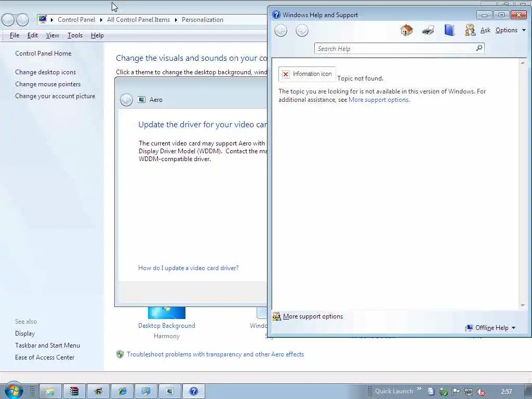Viewport: 532px width, 399px height.
Task: Expand Quick Launch chevron on taskbar
Action: (419, 389)
